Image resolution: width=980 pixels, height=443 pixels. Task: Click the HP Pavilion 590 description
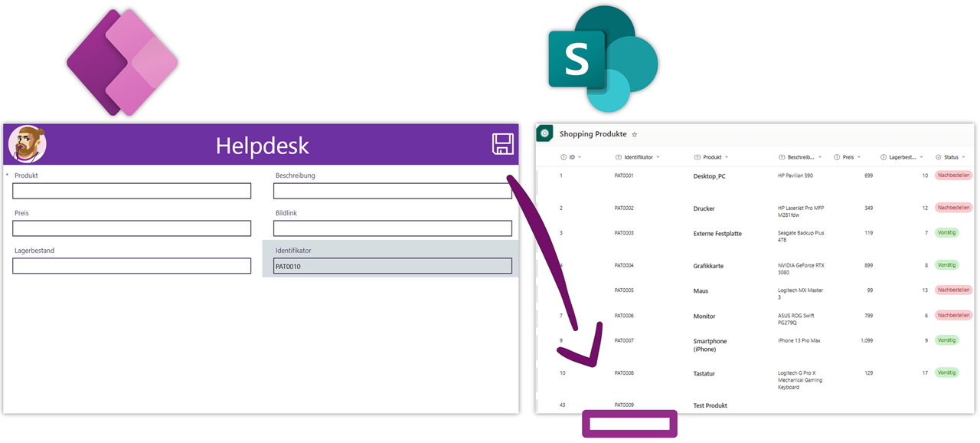click(795, 176)
